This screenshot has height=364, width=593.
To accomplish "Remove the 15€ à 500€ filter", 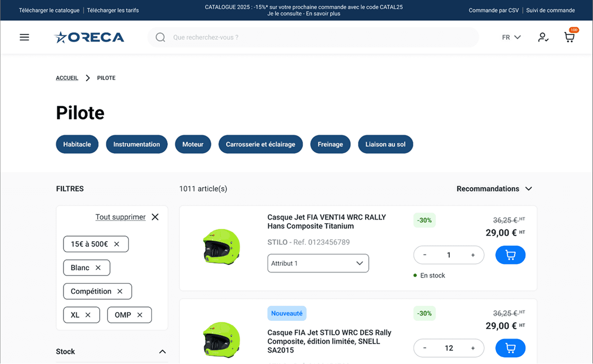I will click(116, 244).
